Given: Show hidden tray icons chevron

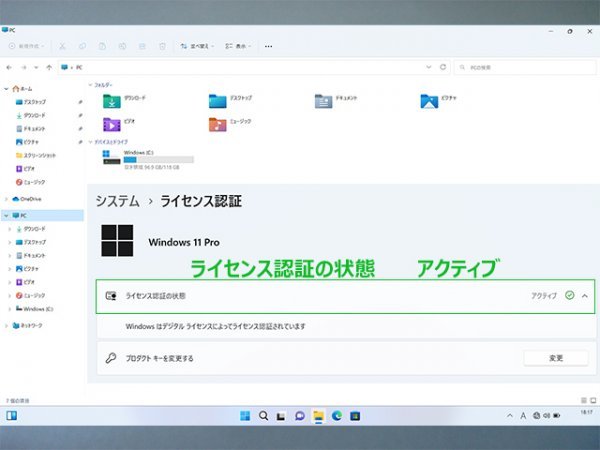Looking at the screenshot, I should point(510,416).
